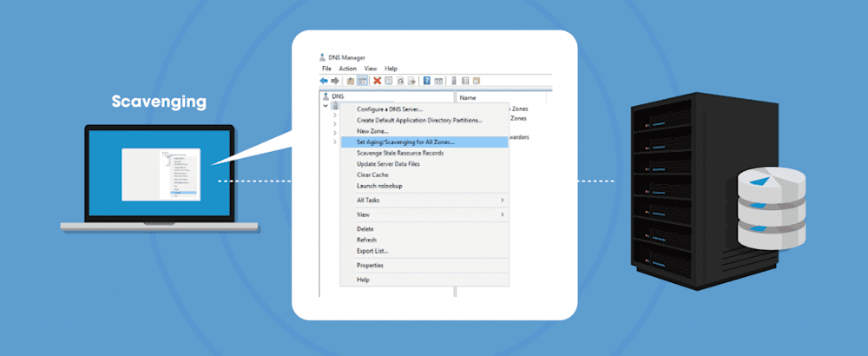Image resolution: width=868 pixels, height=356 pixels.
Task: Choose Create Default Application Directory Partitions...
Action: pyautogui.click(x=424, y=120)
